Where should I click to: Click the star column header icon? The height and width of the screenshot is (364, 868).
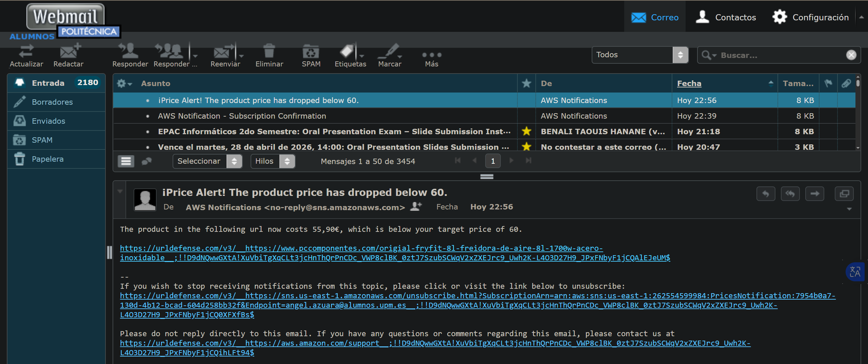(526, 83)
